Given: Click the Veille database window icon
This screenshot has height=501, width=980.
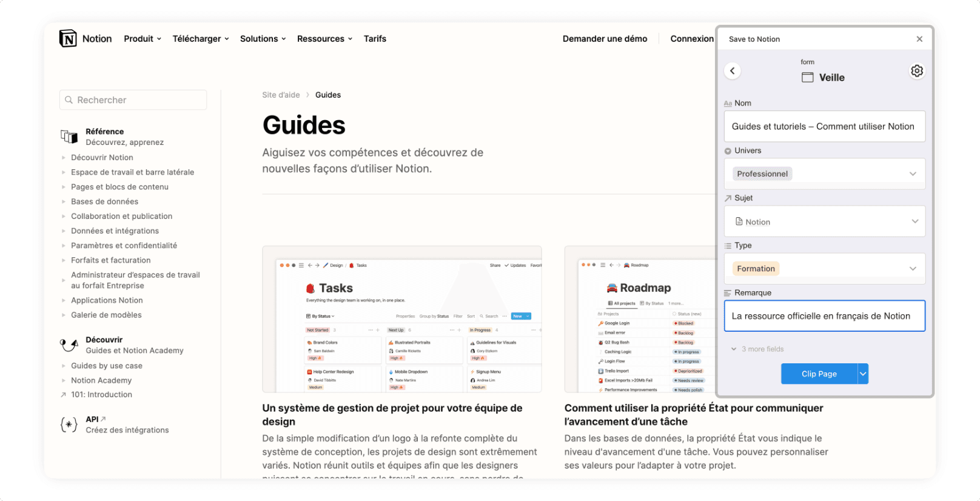Looking at the screenshot, I should pos(808,78).
